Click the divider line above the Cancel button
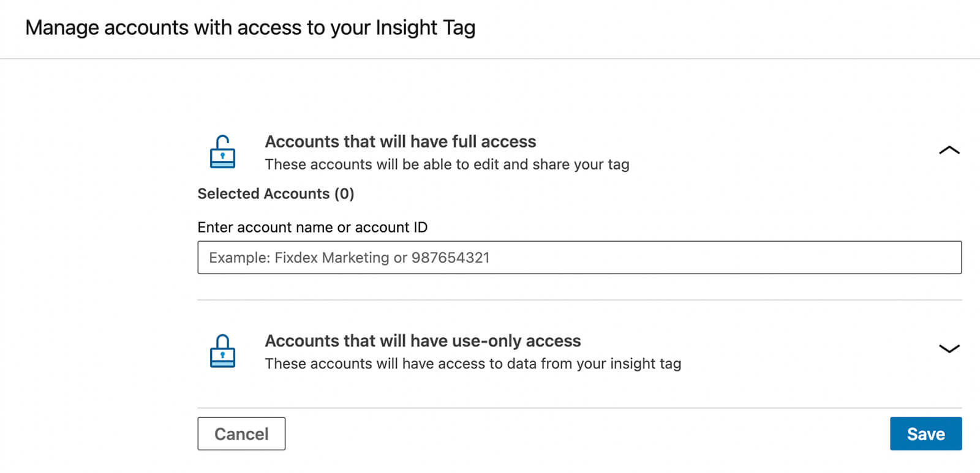The height and width of the screenshot is (473, 980). [579, 408]
